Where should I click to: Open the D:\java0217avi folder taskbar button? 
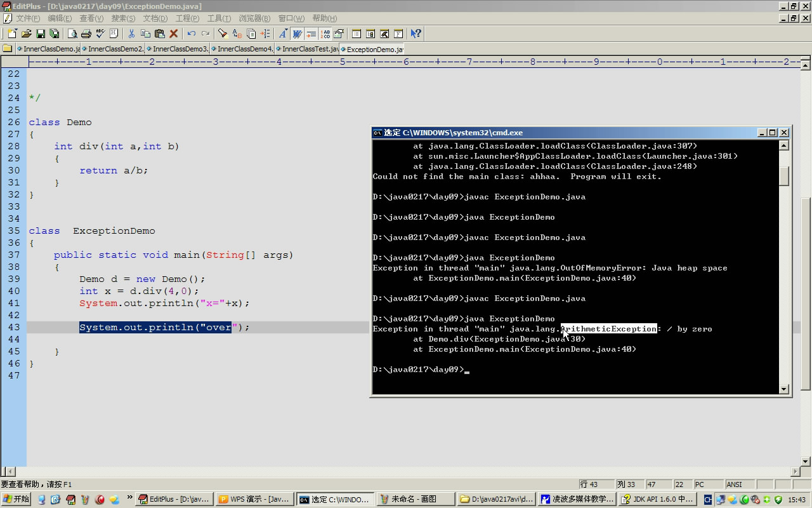[496, 499]
